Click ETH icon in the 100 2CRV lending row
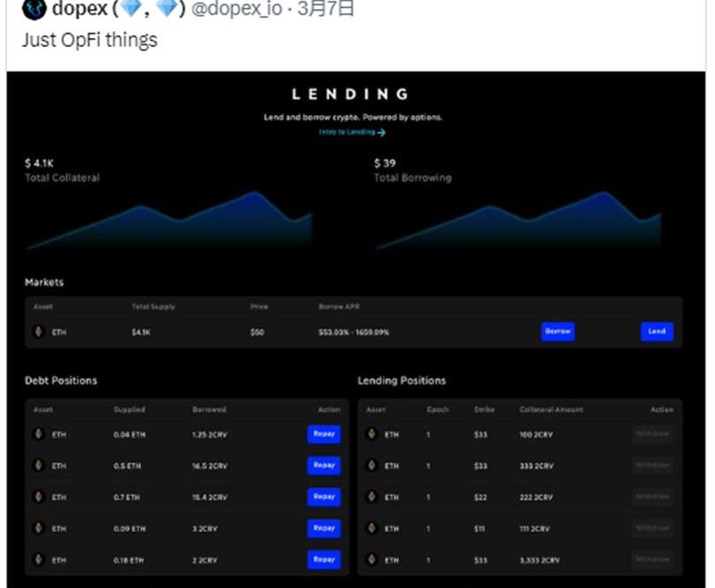The image size is (715, 588). (372, 434)
